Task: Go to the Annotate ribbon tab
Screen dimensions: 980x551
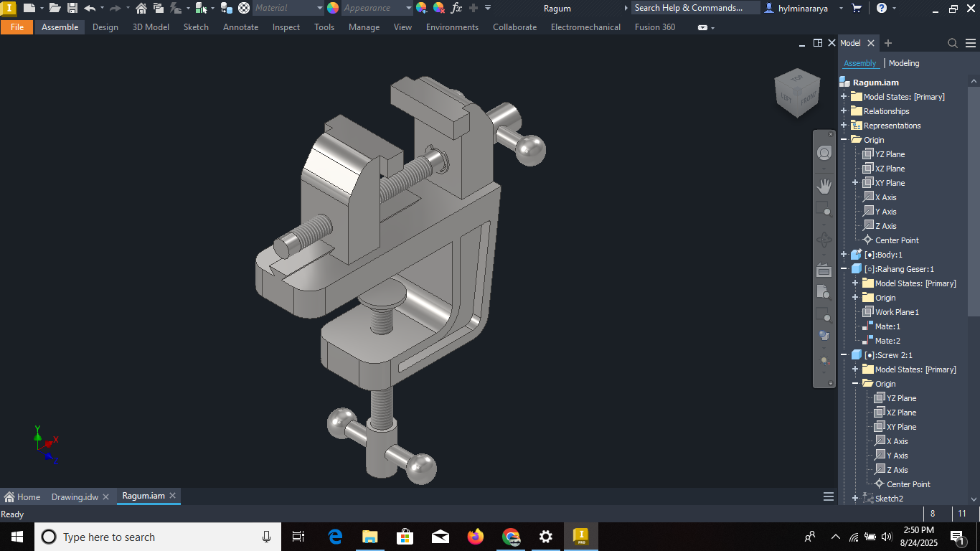Action: 241,27
